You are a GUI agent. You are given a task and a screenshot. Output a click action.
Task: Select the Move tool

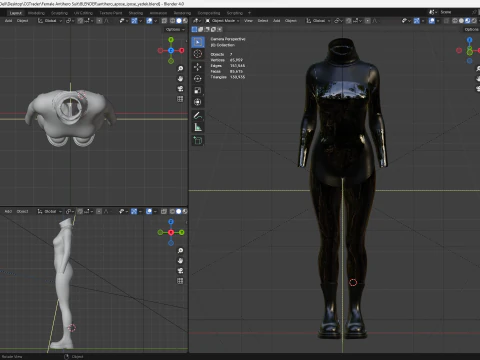click(x=198, y=67)
